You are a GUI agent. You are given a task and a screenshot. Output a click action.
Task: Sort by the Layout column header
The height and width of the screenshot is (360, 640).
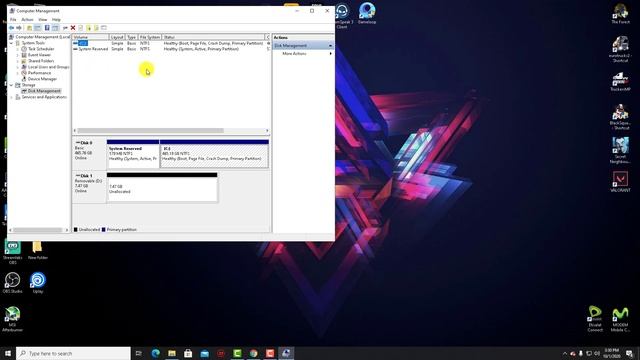pos(117,37)
